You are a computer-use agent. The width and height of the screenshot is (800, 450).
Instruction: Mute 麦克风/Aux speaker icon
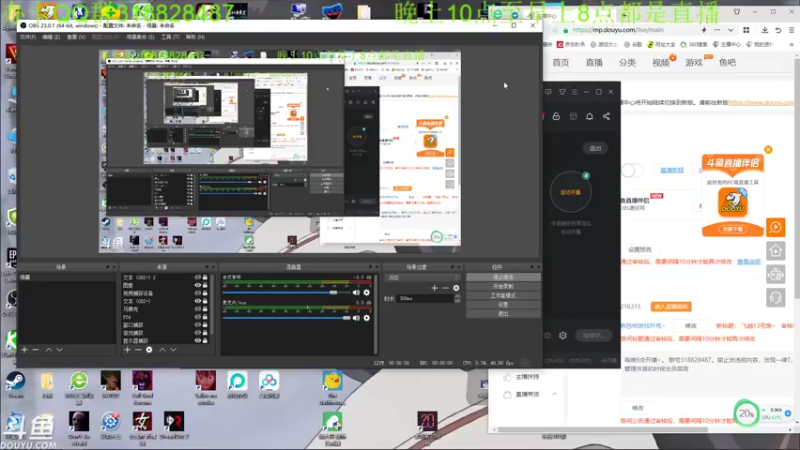pyautogui.click(x=356, y=318)
